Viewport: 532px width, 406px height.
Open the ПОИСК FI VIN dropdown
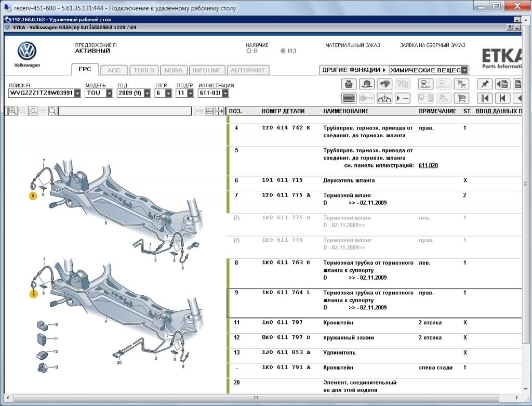pyautogui.click(x=77, y=93)
